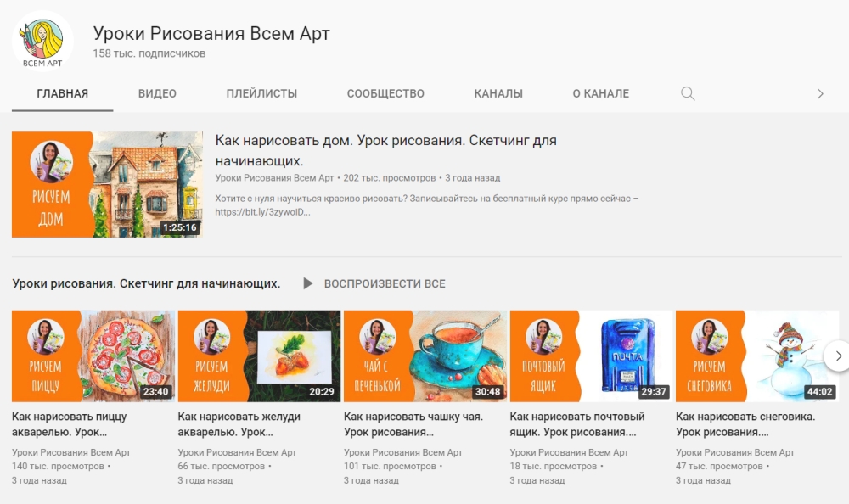This screenshot has height=504, width=849.
Task: Open the Главная tab
Action: click(x=62, y=93)
